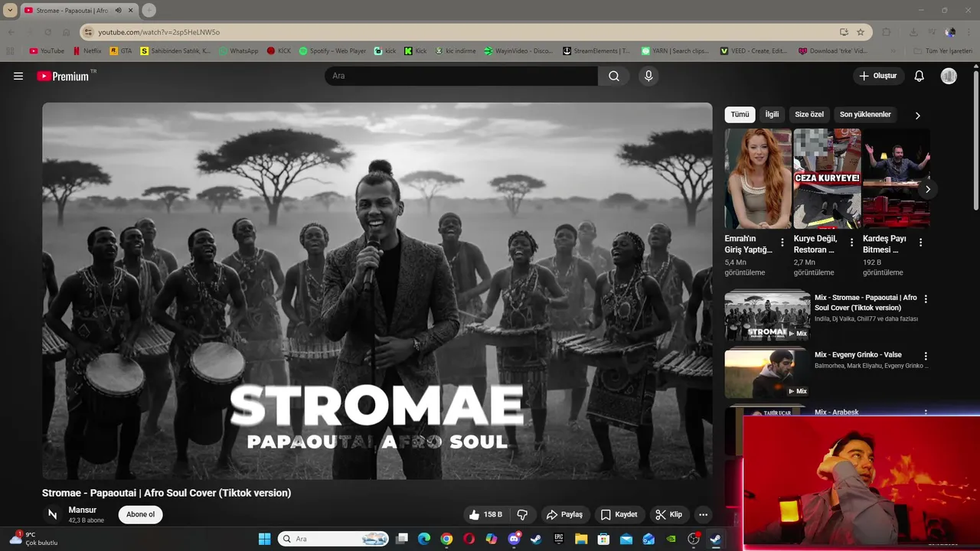Viewport: 980px width, 551px height.
Task: Open the StreamElements bookmark
Action: (x=596, y=51)
